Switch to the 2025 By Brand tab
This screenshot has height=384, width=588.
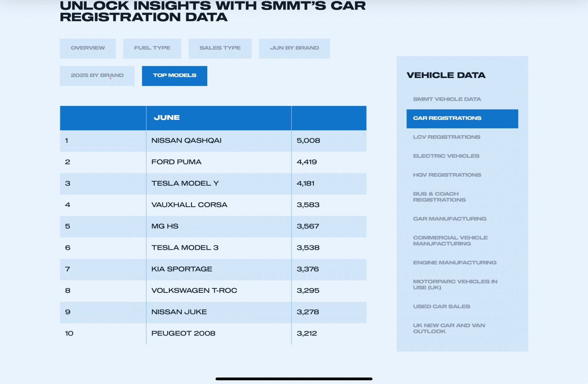tap(97, 76)
